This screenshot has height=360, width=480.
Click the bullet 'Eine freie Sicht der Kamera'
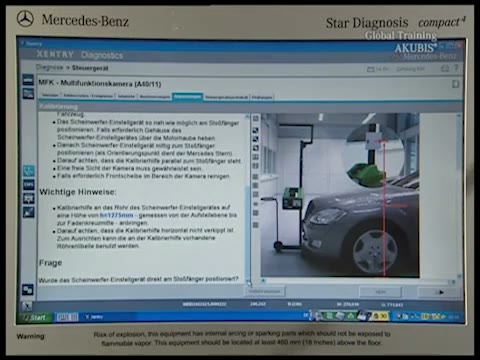[x=129, y=168]
